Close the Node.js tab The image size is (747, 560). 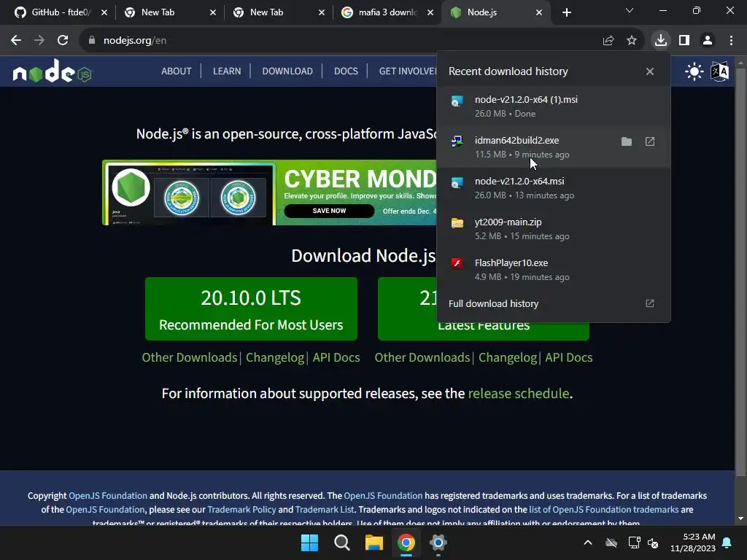pos(539,12)
